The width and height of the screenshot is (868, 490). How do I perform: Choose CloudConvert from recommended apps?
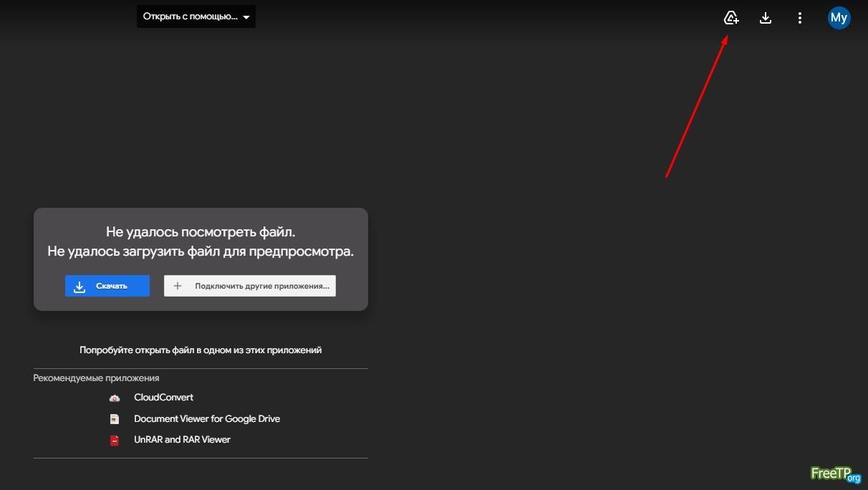(163, 398)
